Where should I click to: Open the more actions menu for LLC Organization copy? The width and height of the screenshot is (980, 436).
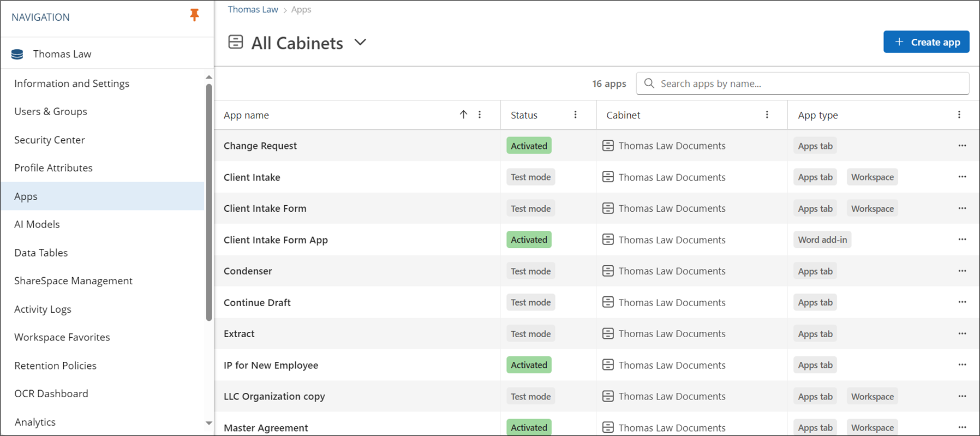point(962,396)
